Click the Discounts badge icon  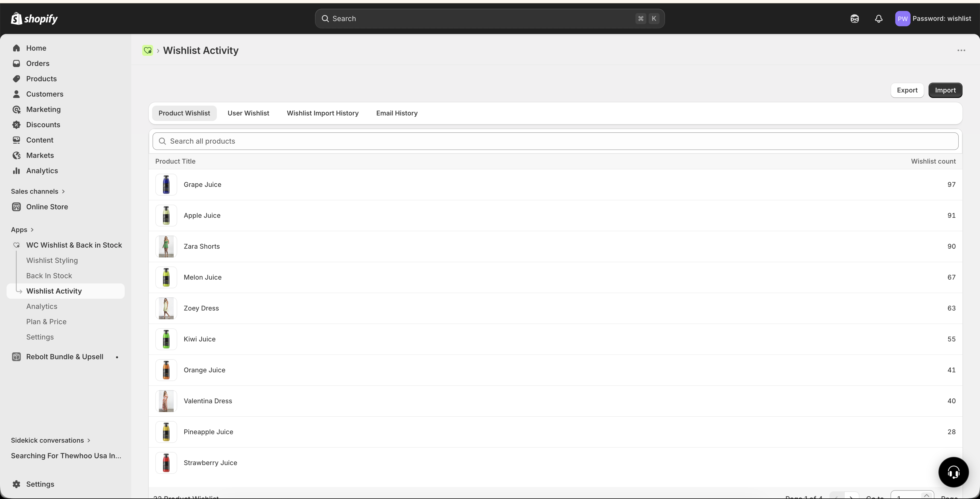point(16,124)
